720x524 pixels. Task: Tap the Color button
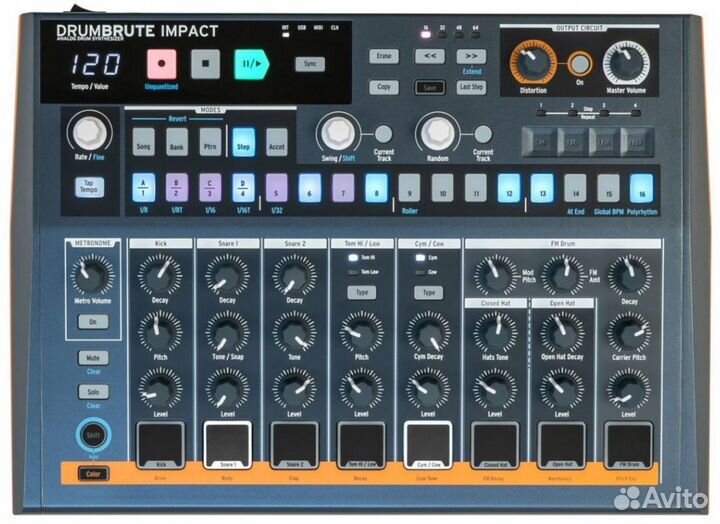pyautogui.click(x=93, y=474)
